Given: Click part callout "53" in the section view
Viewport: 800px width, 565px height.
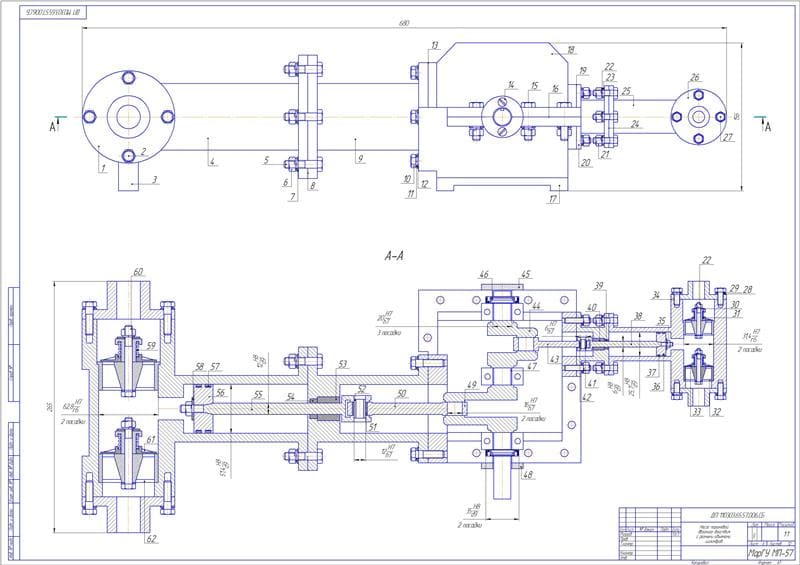Looking at the screenshot, I should (342, 364).
